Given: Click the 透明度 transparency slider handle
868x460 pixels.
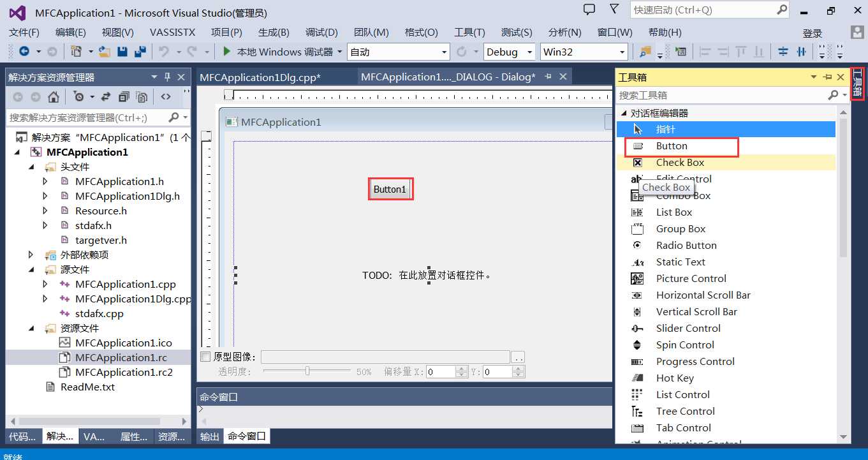Looking at the screenshot, I should point(307,371).
